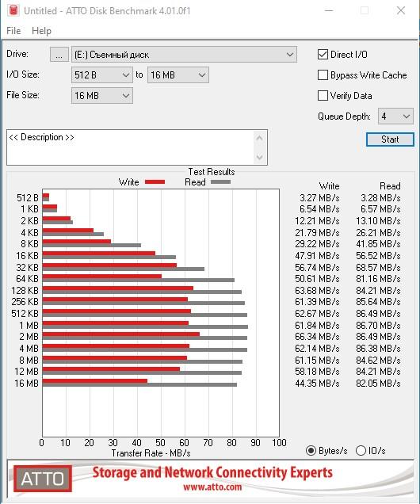This screenshot has width=420, height=504.
Task: Select the IO/s radio button
Action: coord(361,450)
